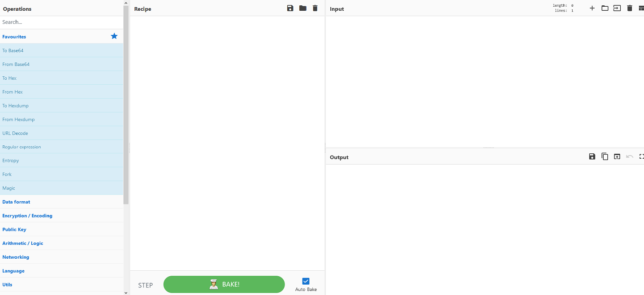Select the From Hexdump operation
The image size is (644, 295).
(61, 119)
